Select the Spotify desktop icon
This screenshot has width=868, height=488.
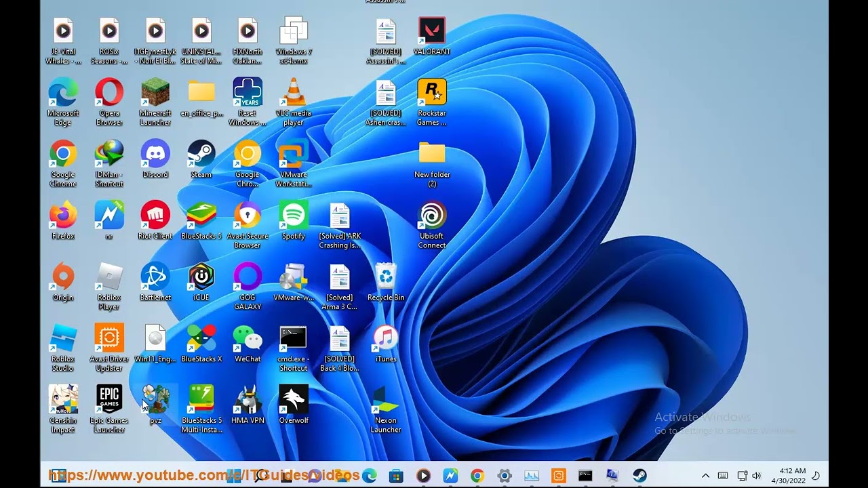click(294, 220)
